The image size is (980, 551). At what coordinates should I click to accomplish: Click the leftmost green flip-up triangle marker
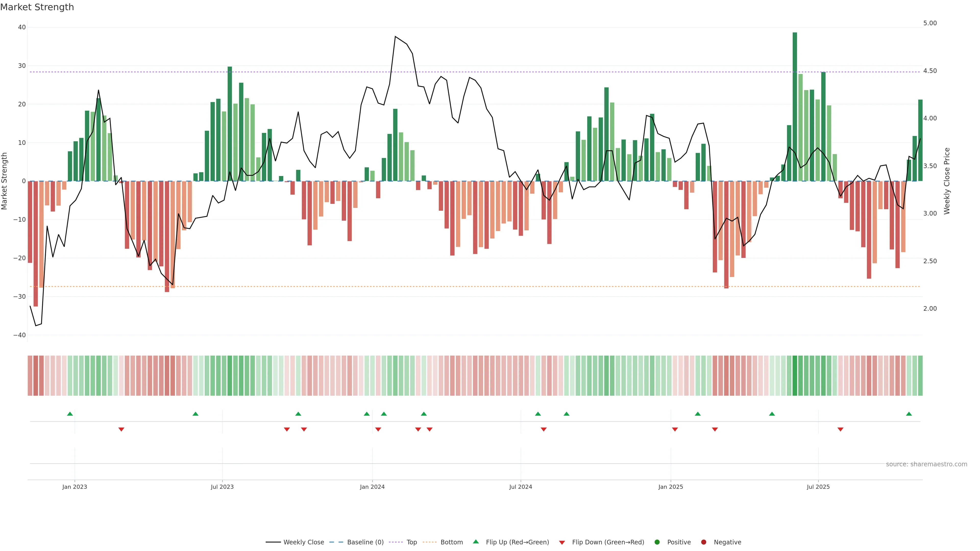tap(70, 414)
